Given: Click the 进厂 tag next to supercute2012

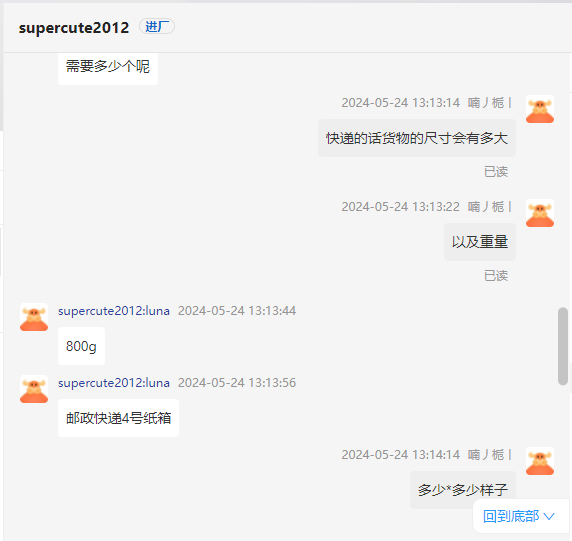Looking at the screenshot, I should (x=157, y=27).
